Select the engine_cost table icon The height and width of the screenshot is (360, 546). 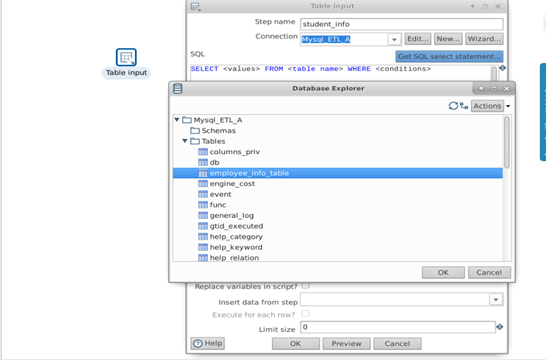pos(203,183)
